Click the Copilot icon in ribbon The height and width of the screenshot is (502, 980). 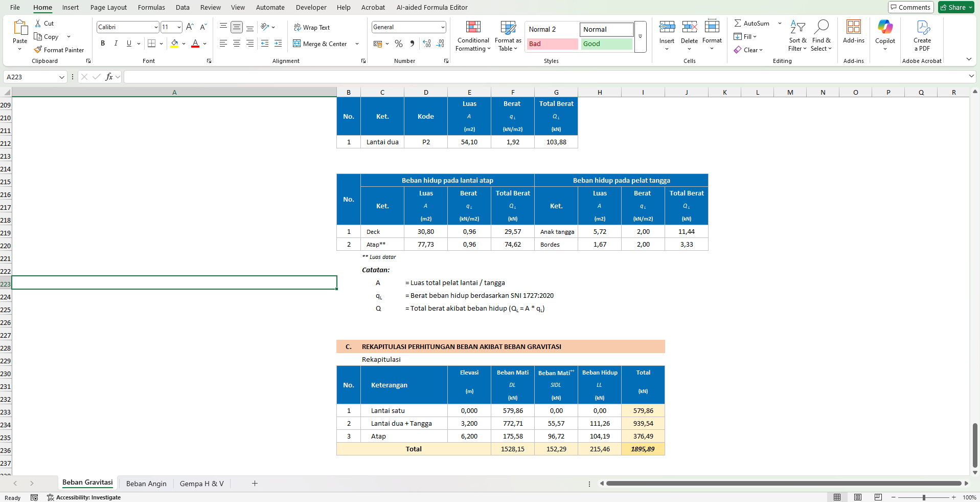[x=885, y=27]
